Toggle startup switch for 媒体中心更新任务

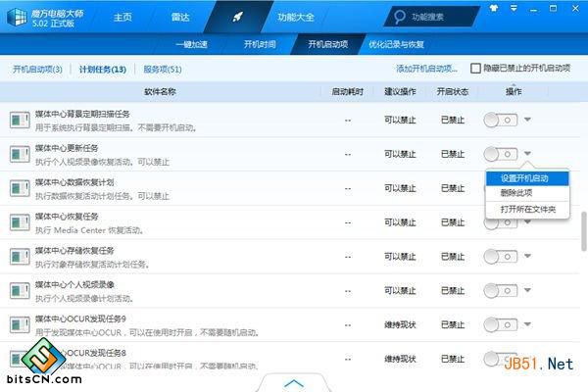pyautogui.click(x=501, y=154)
